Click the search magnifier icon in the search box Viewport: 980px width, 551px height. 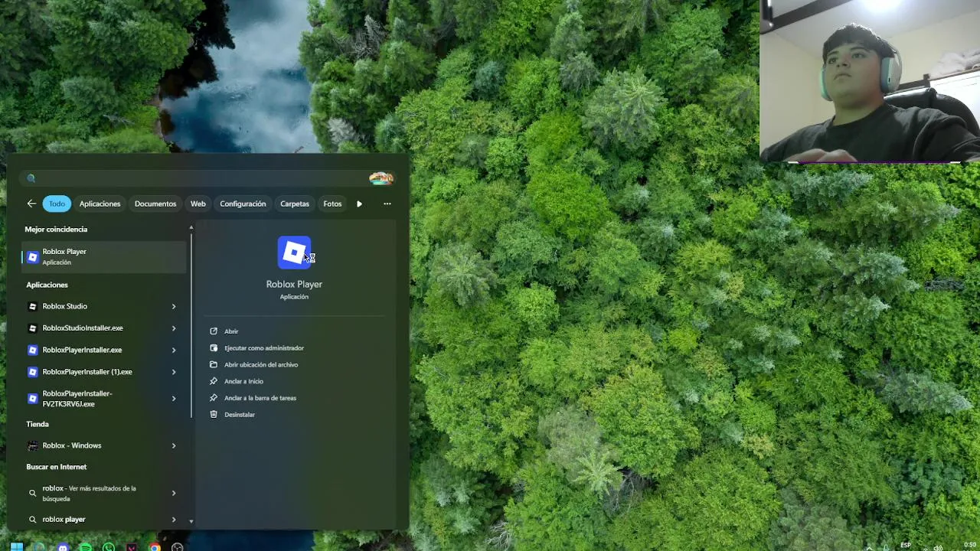[x=31, y=178]
